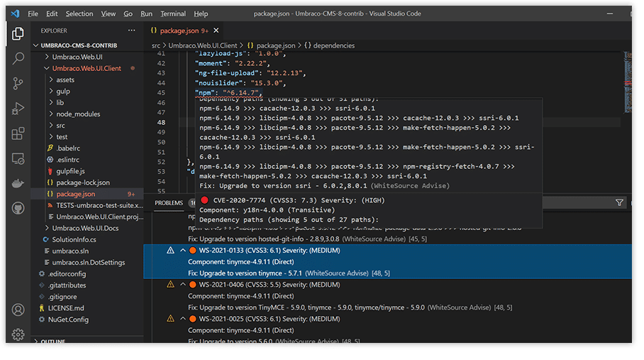Expand the Umbraco.Web.UI.Docs folder
Viewport: 644px width, 360px height.
pyautogui.click(x=47, y=228)
